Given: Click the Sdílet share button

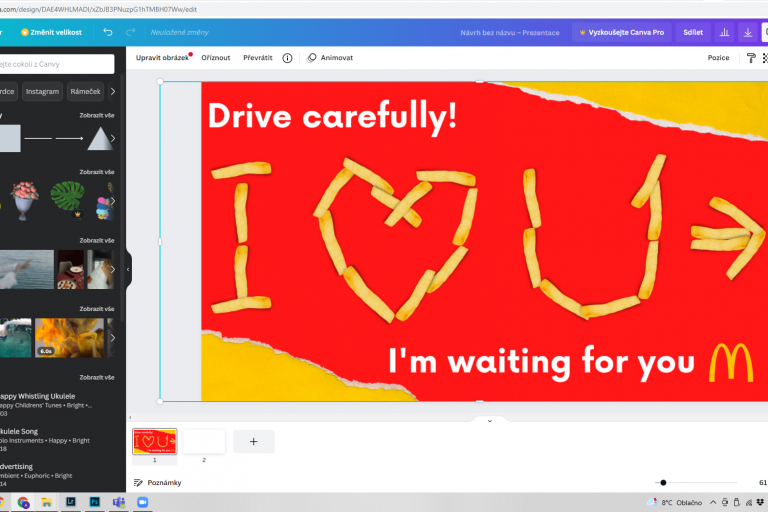Looking at the screenshot, I should tap(693, 32).
